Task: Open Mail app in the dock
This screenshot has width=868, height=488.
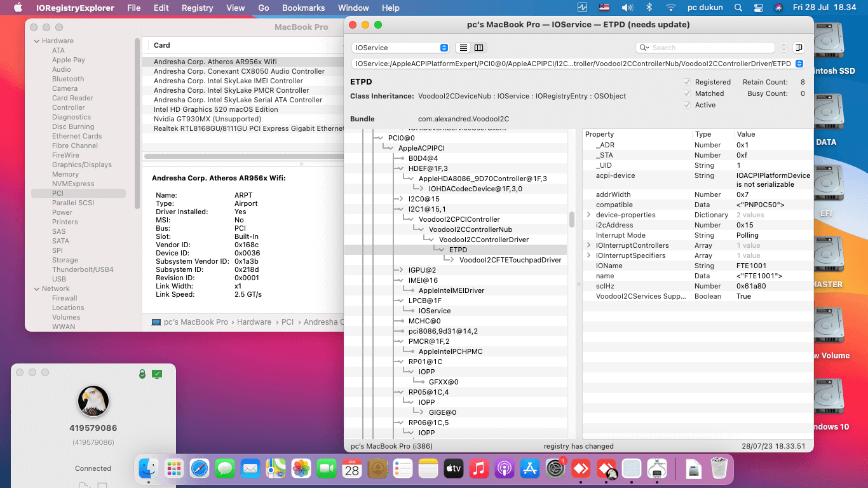Action: pyautogui.click(x=250, y=469)
